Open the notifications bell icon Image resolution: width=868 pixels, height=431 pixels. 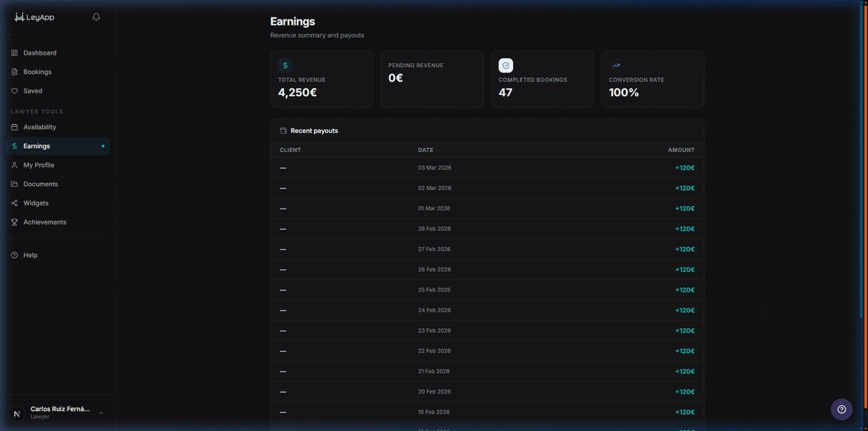[x=96, y=17]
